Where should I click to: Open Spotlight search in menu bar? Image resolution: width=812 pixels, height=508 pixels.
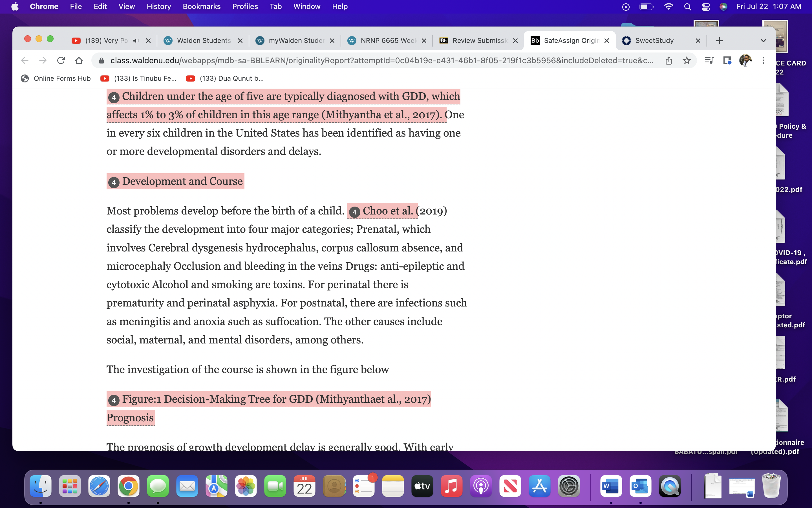(687, 6)
